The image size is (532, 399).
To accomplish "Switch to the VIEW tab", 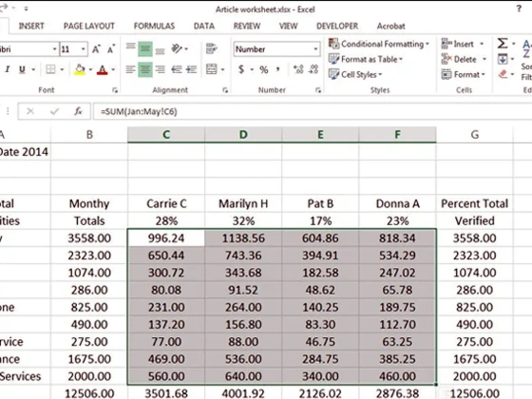I will pos(288,26).
